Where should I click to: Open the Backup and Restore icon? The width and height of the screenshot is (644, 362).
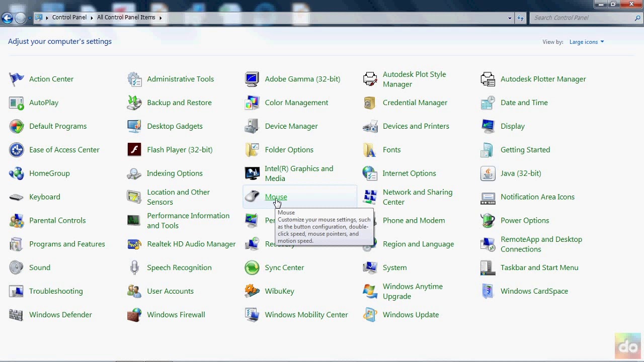tap(134, 103)
